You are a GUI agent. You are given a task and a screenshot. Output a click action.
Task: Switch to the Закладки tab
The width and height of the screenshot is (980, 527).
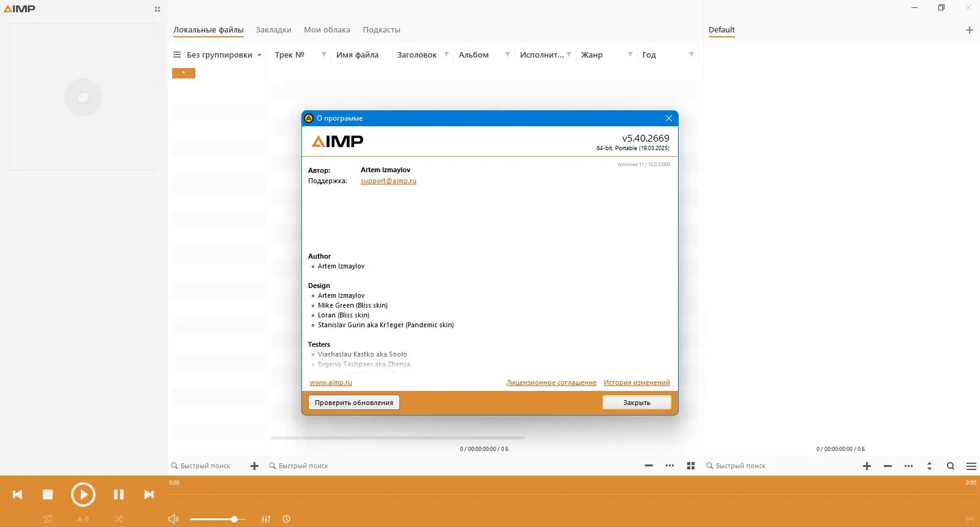[x=274, y=29]
